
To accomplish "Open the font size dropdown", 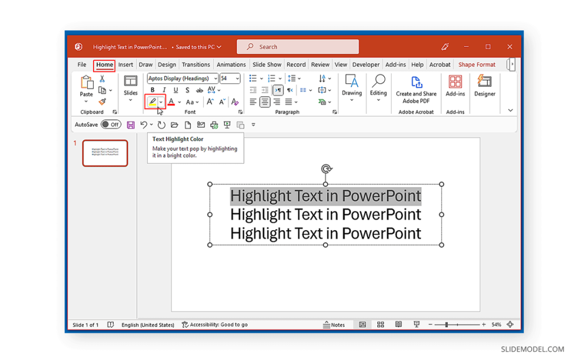I will click(x=238, y=78).
